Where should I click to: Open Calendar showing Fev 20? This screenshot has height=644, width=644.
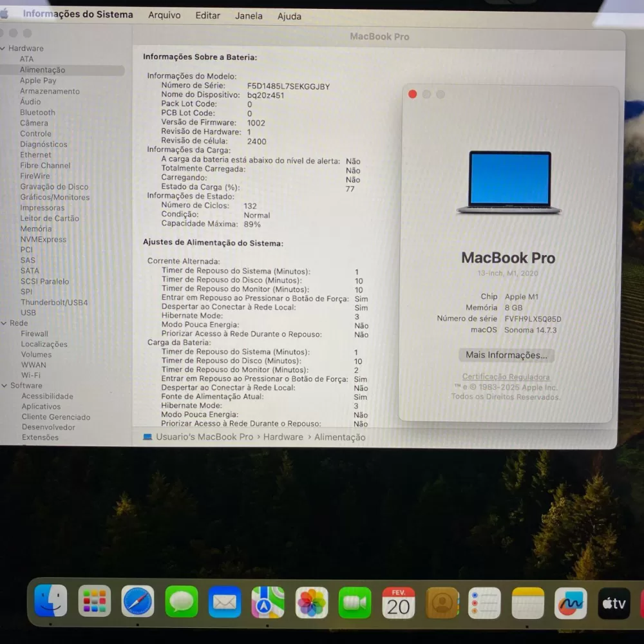399,603
